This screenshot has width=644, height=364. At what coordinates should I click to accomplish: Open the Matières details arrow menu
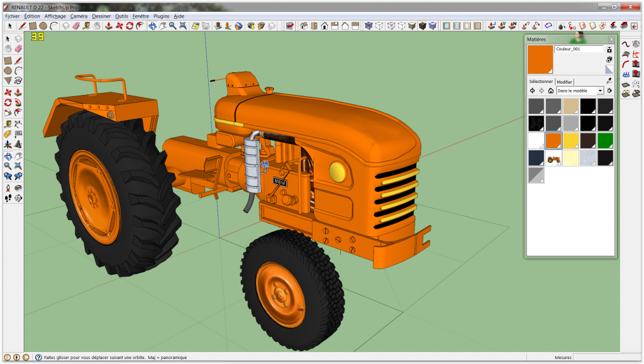pos(609,91)
